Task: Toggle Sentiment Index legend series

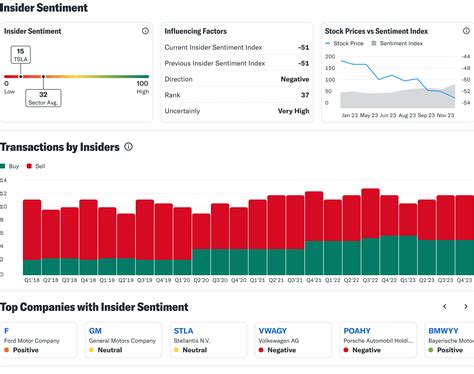Action: point(397,43)
